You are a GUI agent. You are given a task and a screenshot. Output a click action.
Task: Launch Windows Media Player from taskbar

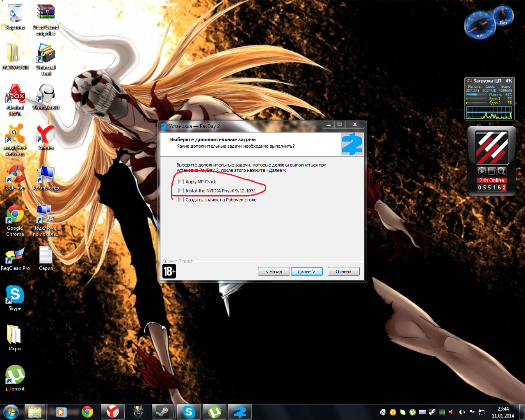point(61,412)
